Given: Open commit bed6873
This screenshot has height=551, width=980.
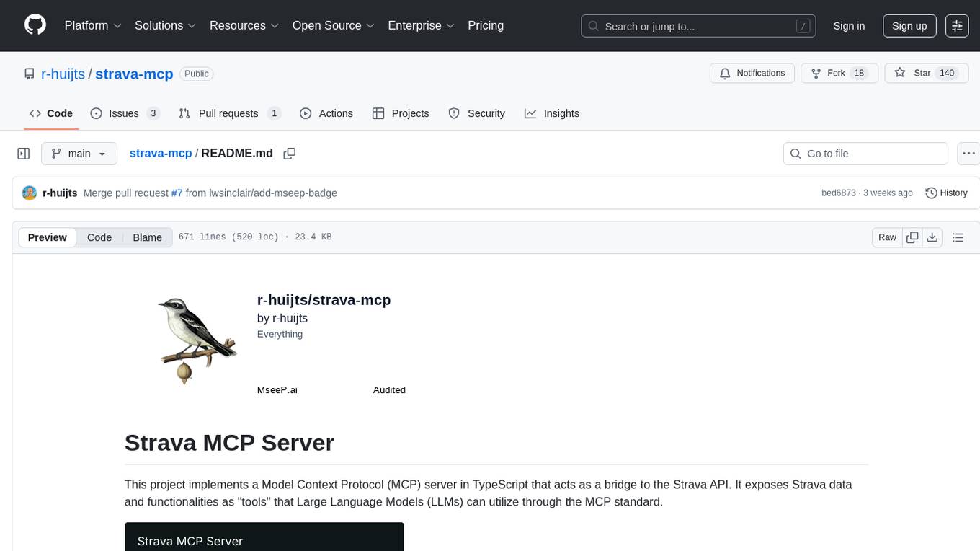Looking at the screenshot, I should coord(839,193).
